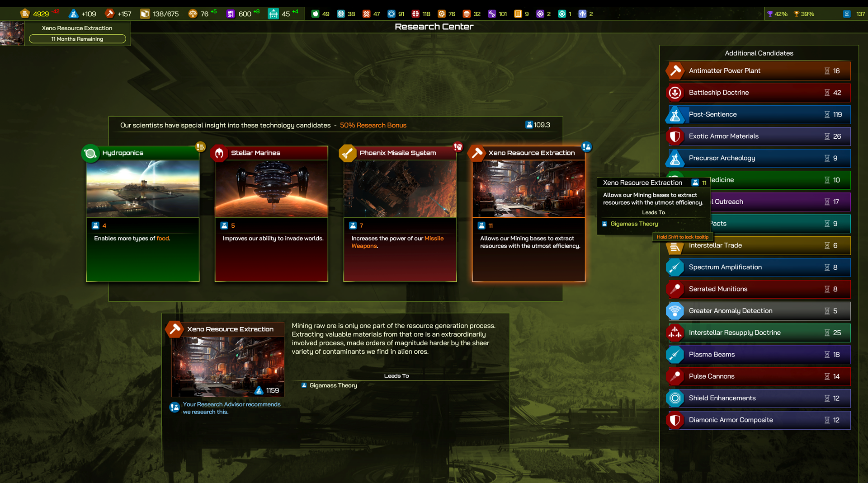This screenshot has height=483, width=868.
Task: Click the Diamonic Armor Composite shield icon
Action: click(x=675, y=420)
